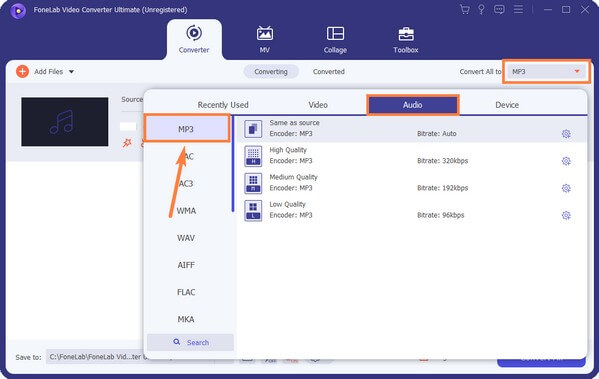Choose the Medium Quality preset
This screenshot has width=599, height=379.
click(411, 183)
